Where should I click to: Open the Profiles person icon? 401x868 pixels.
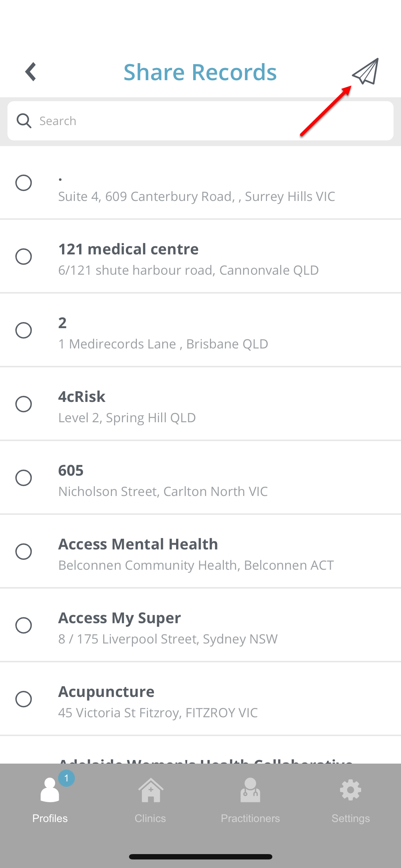[50, 790]
